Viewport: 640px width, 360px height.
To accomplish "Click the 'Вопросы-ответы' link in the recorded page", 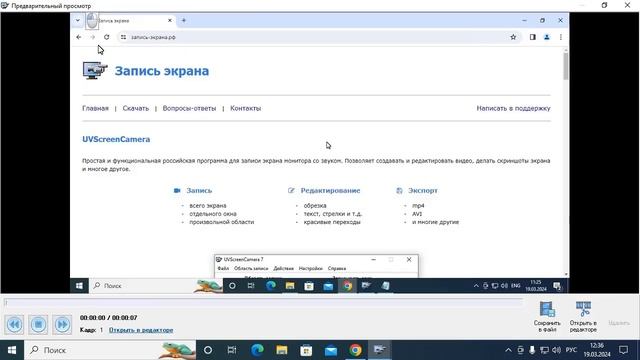I will tap(189, 108).
